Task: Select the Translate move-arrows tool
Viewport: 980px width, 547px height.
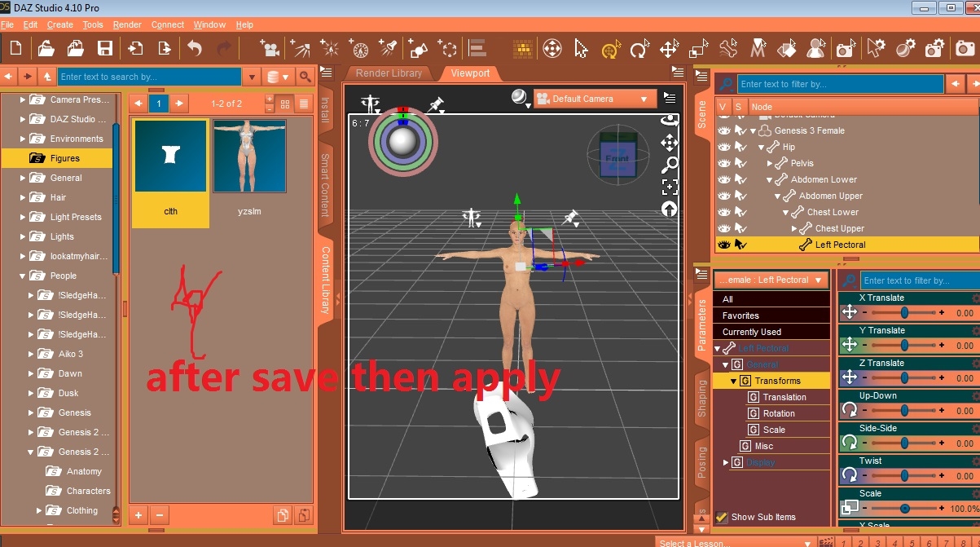Action: coord(669,49)
